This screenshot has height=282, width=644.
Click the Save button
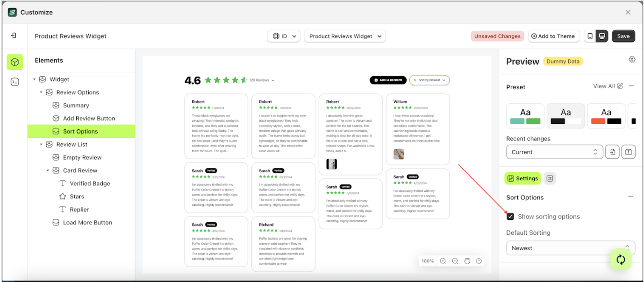click(623, 36)
